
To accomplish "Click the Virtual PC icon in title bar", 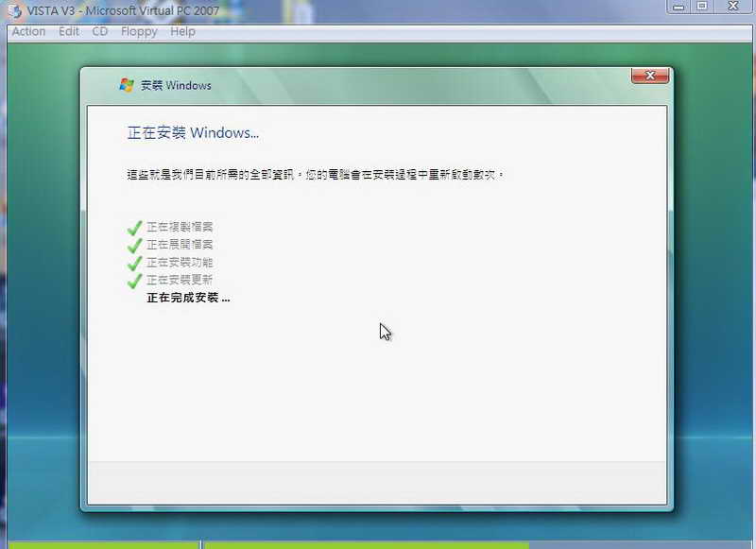I will (12, 9).
